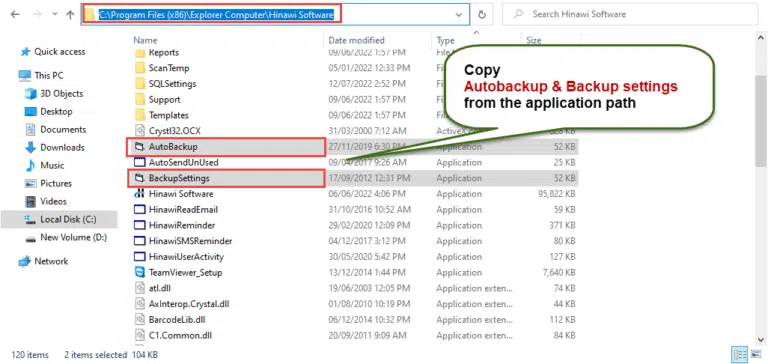This screenshot has width=768, height=364.
Task: Select the AutoBackup application icon
Action: point(140,146)
